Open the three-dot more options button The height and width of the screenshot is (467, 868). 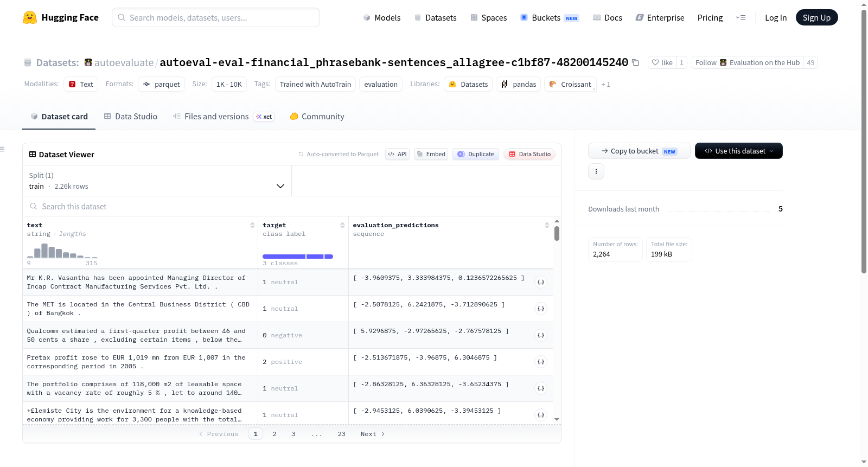(596, 171)
